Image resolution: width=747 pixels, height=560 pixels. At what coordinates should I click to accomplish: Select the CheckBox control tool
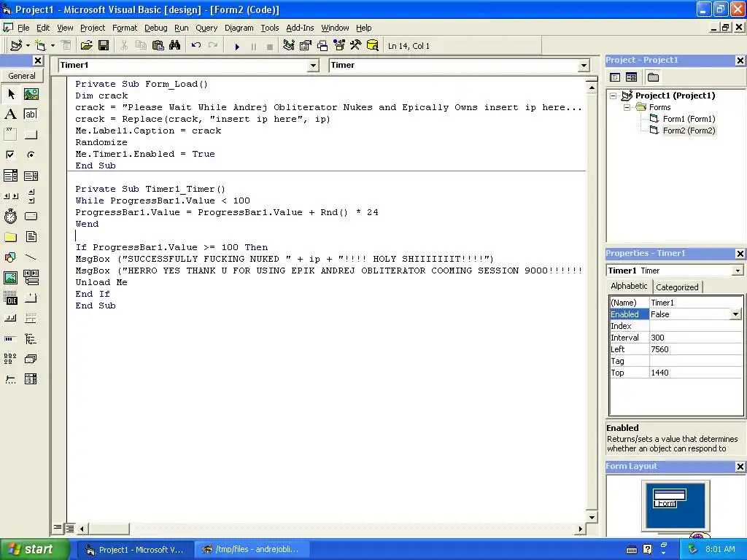[10, 155]
